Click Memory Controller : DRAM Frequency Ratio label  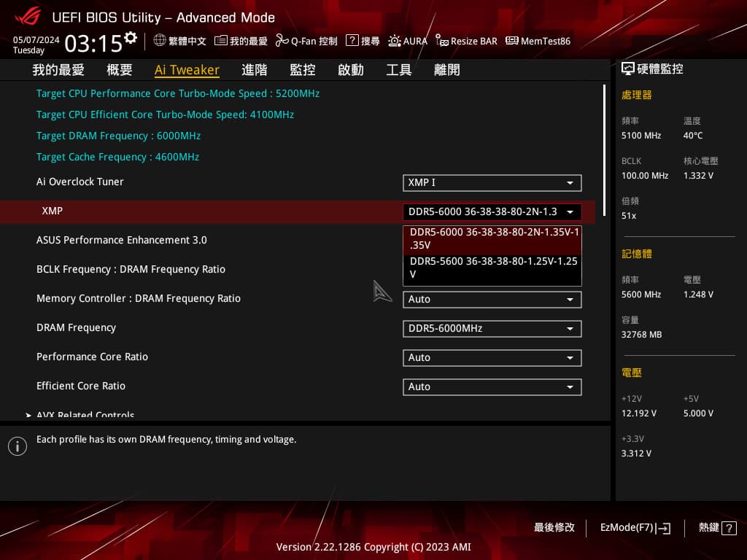point(138,298)
